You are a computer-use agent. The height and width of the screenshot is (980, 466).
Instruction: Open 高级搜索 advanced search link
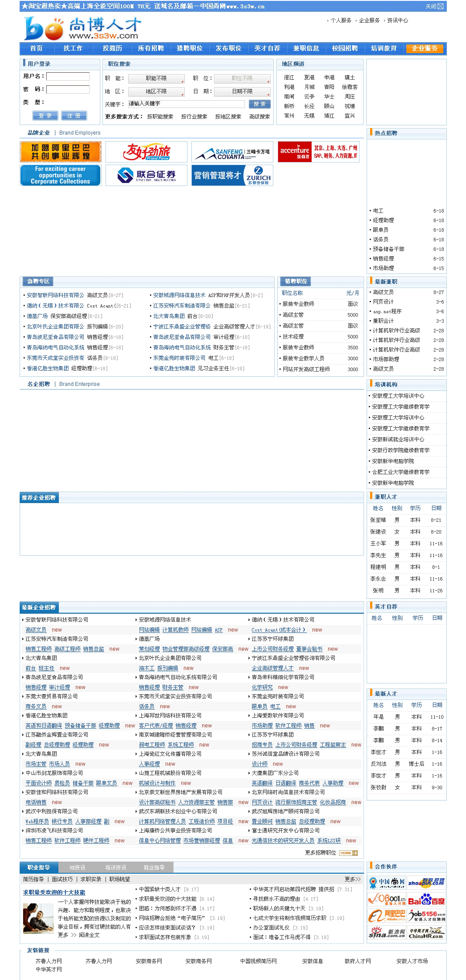(259, 117)
